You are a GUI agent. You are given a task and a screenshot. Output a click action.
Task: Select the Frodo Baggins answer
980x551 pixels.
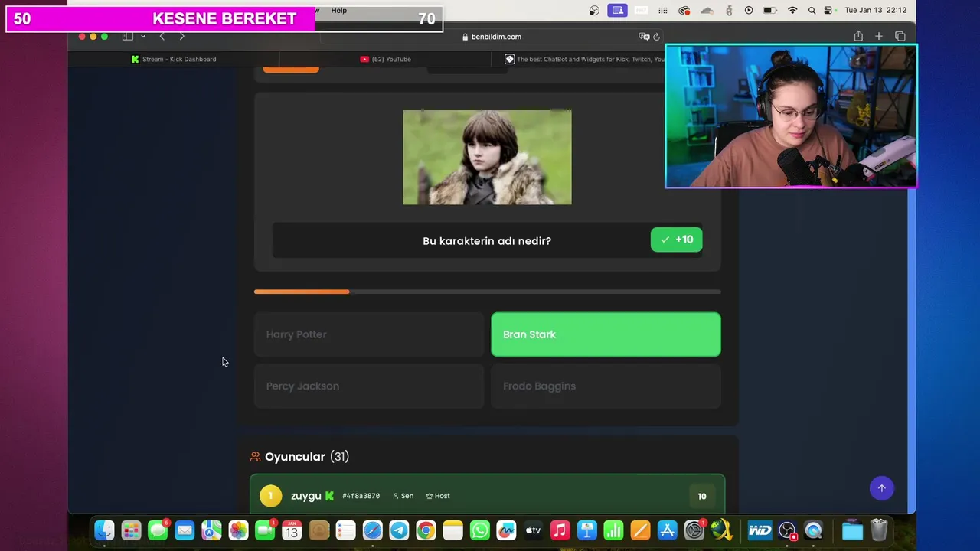click(x=606, y=386)
